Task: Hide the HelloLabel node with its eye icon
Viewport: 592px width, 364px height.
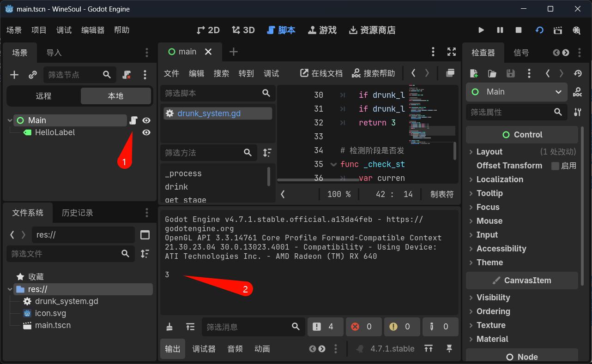Action: [x=146, y=132]
